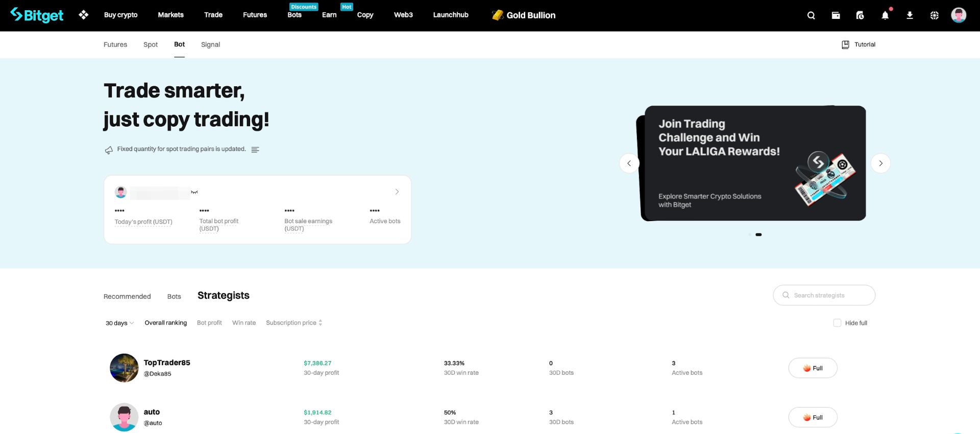The width and height of the screenshot is (980, 434).
Task: Open the orders history icon
Action: [860, 15]
